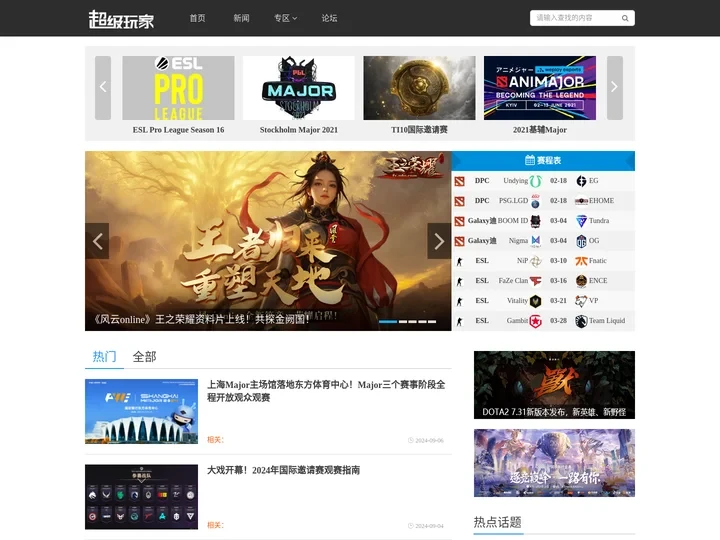
Task: Click the search input field
Action: click(576, 18)
